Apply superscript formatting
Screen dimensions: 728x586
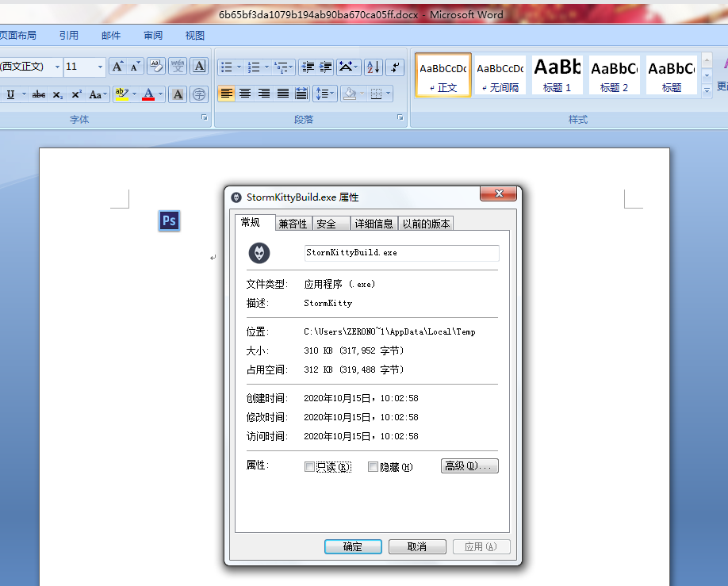(76, 94)
